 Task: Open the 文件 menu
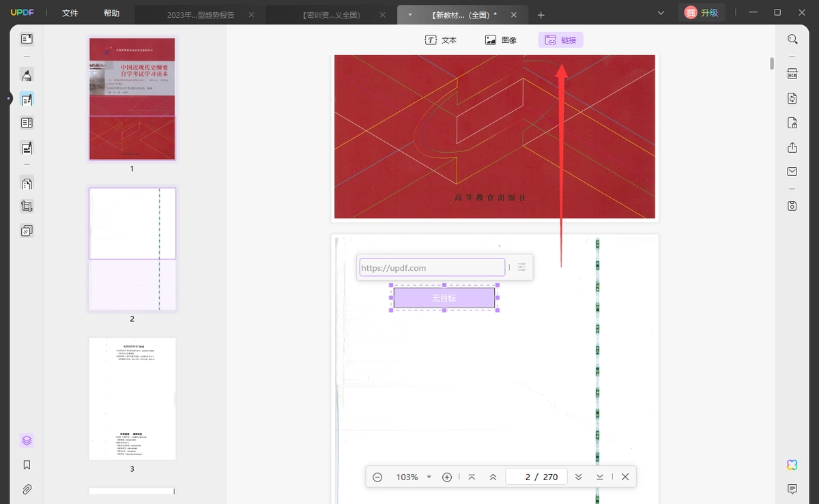click(x=70, y=13)
